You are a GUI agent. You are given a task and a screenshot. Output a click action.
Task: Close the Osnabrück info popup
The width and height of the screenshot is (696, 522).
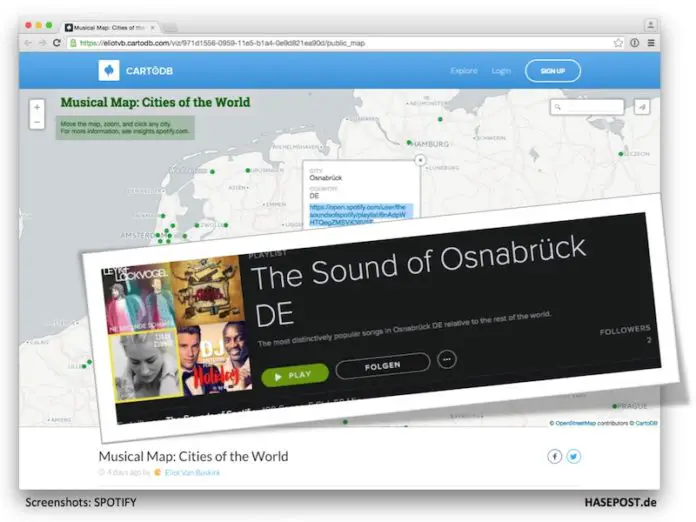click(x=420, y=160)
